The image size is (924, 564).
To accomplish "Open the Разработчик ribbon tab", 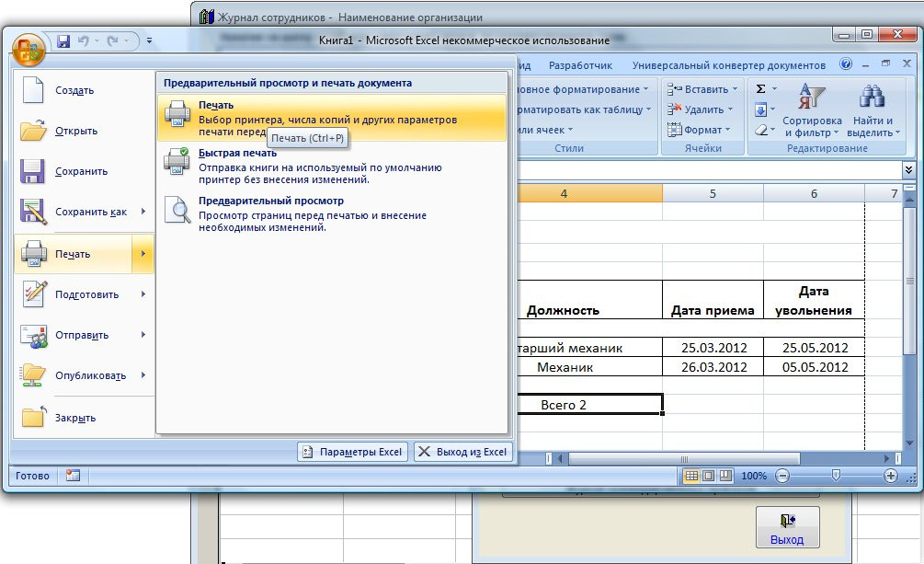I will [x=580, y=65].
